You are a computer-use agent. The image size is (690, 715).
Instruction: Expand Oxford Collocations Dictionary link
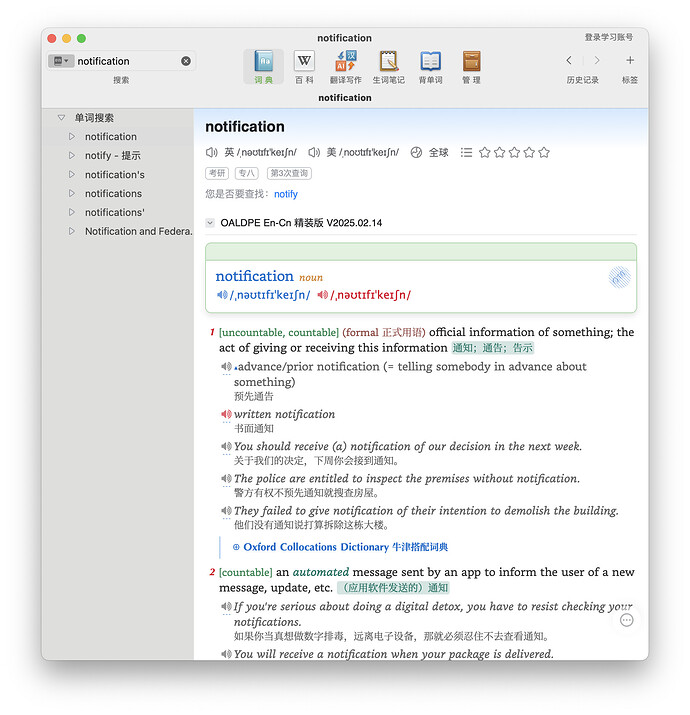tap(340, 547)
